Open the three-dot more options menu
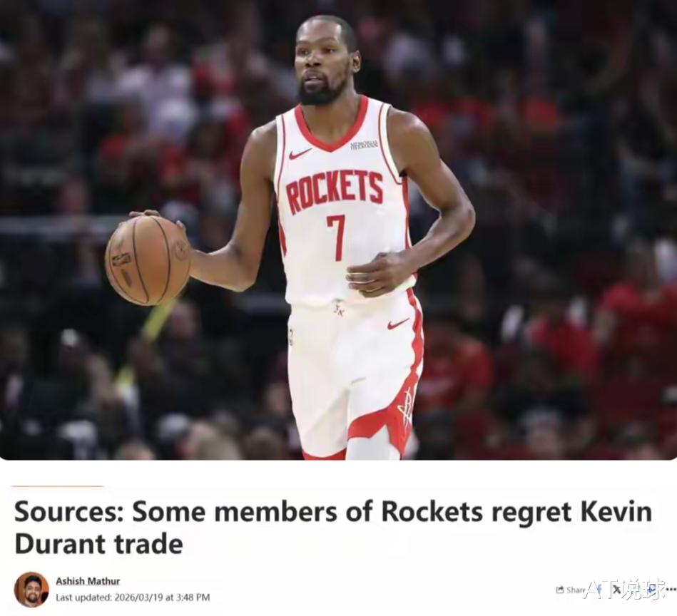 (x=671, y=589)
